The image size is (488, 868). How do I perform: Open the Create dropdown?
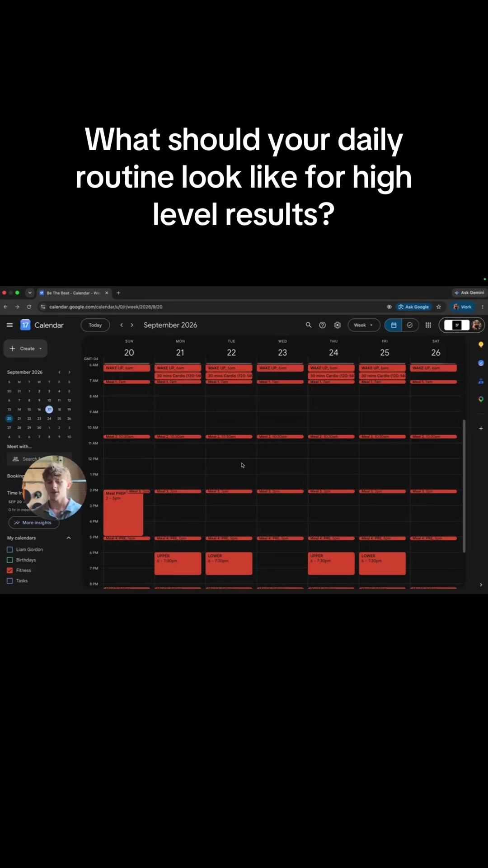tap(26, 349)
